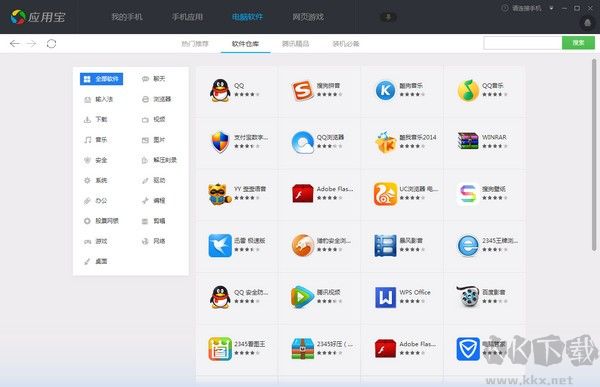Filter by 剪辑 category
The height and width of the screenshot is (387, 600).
point(153,221)
